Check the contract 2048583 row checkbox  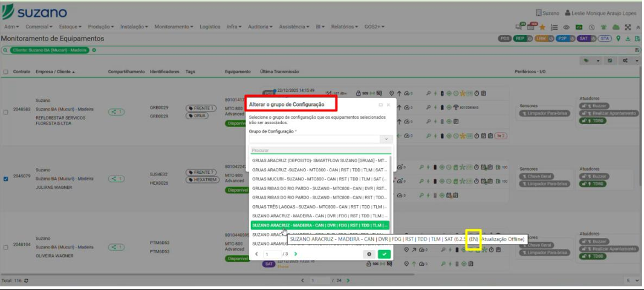[x=6, y=112]
